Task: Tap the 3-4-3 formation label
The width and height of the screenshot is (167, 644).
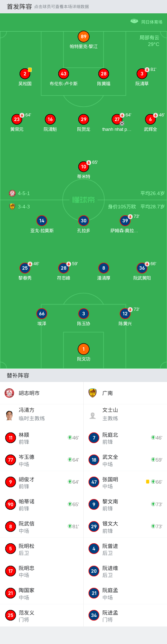Action: [x=24, y=207]
